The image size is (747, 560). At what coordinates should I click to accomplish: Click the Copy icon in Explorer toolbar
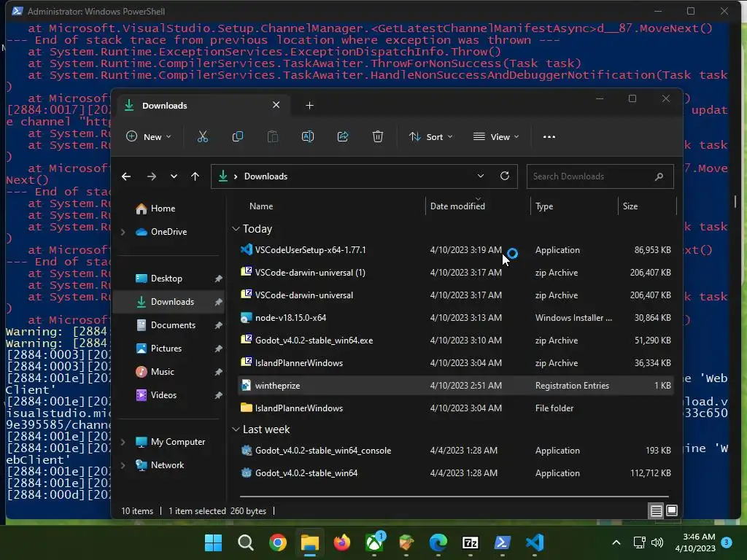(x=237, y=137)
